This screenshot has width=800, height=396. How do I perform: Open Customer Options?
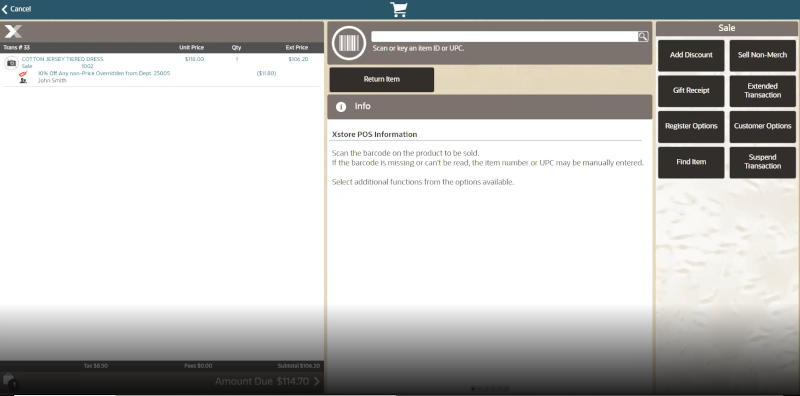762,127
